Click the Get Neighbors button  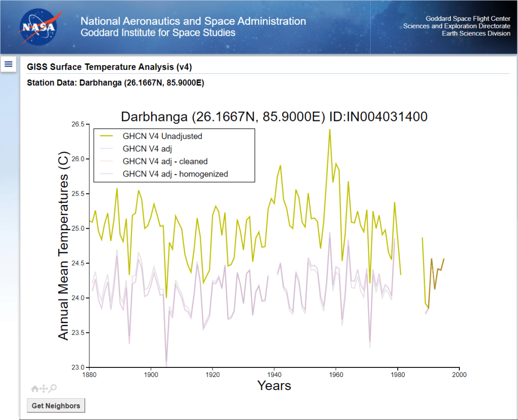coord(56,405)
